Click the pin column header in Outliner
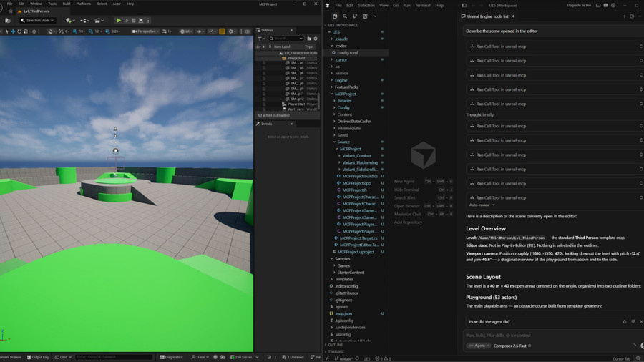This screenshot has height=362, width=644. pyautogui.click(x=270, y=47)
